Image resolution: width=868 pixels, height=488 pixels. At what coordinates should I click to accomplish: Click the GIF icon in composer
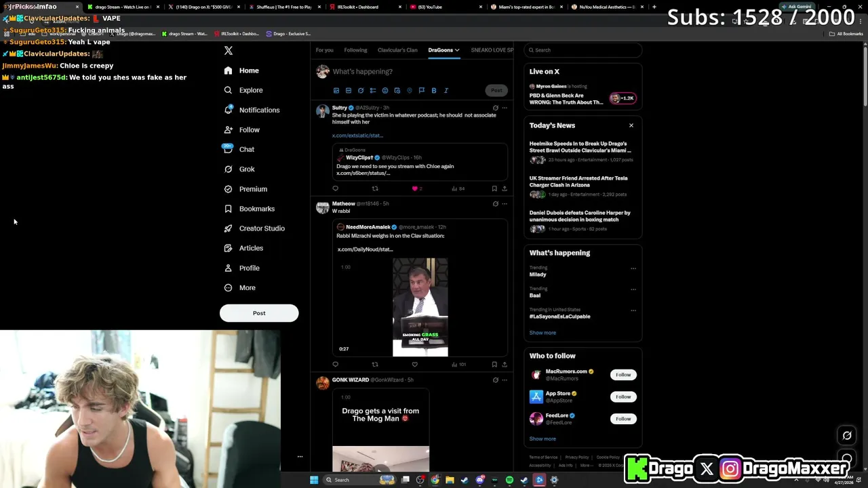(x=349, y=91)
